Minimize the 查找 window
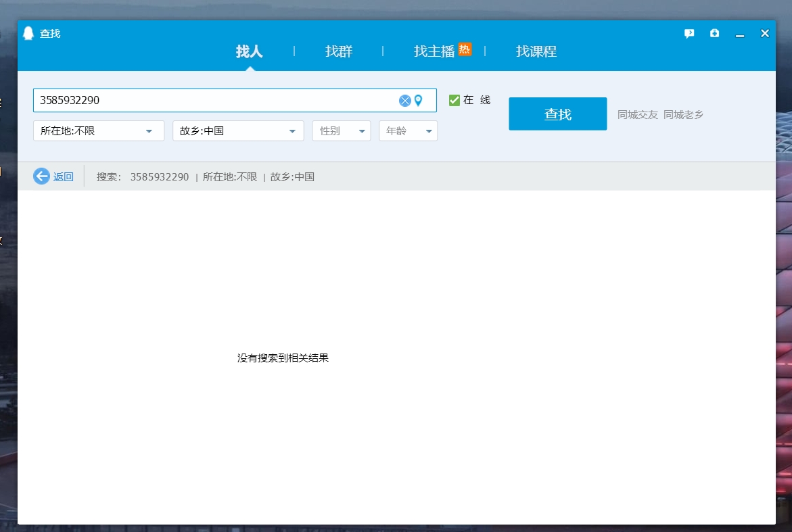The image size is (792, 532). [x=740, y=34]
